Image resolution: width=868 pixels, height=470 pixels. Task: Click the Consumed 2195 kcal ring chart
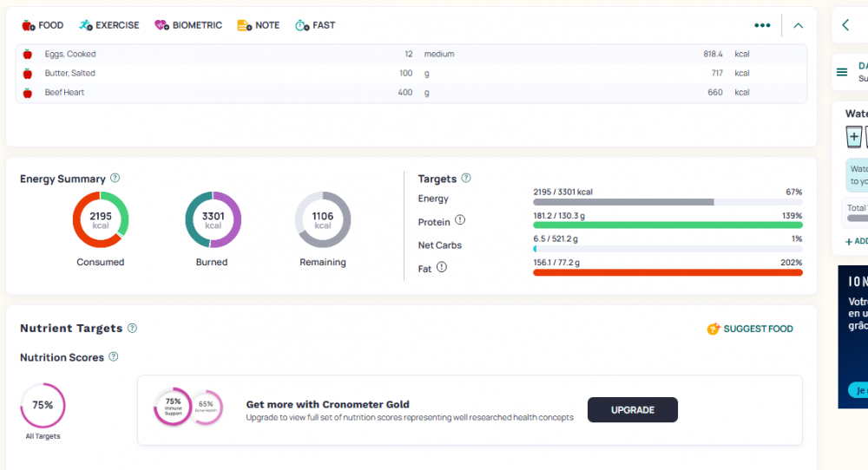coord(101,220)
